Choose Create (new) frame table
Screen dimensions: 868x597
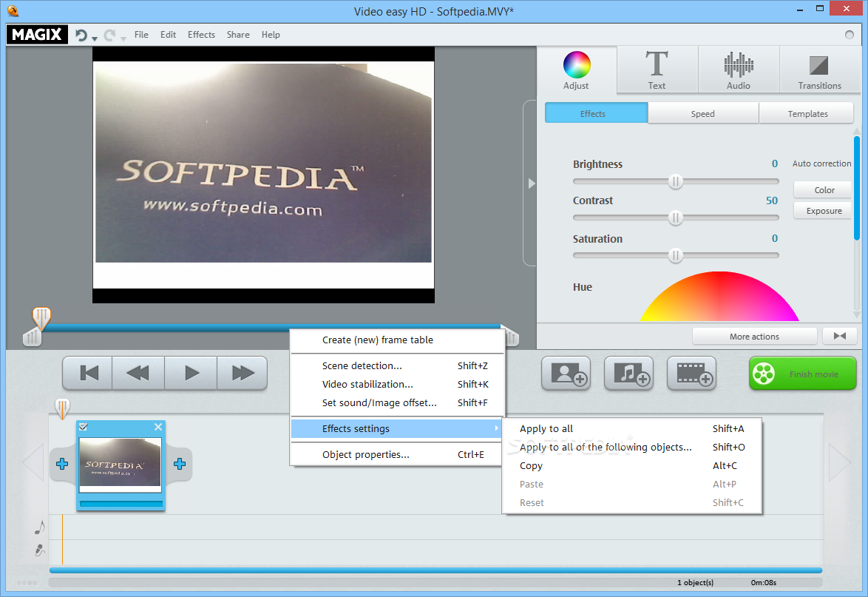(397, 340)
